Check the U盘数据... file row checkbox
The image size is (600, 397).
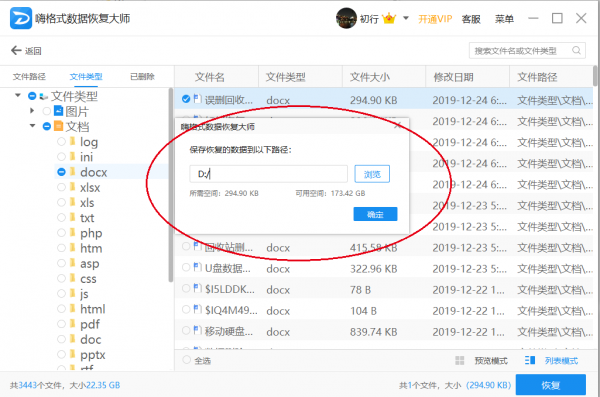click(x=186, y=267)
